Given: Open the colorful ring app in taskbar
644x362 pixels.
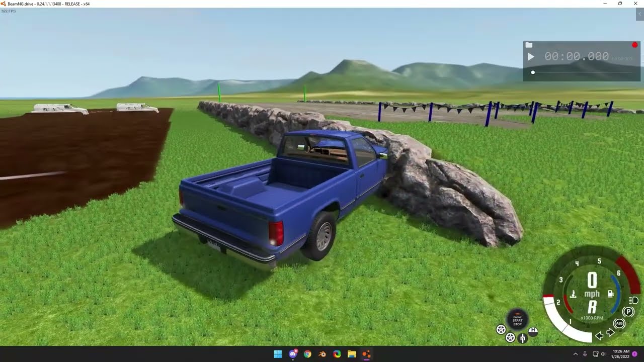Looking at the screenshot, I should pos(337,354).
